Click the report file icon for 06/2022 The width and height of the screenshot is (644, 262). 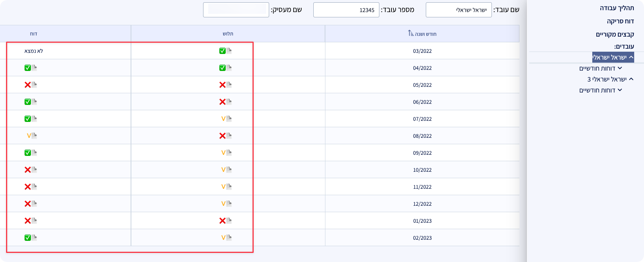tap(34, 102)
